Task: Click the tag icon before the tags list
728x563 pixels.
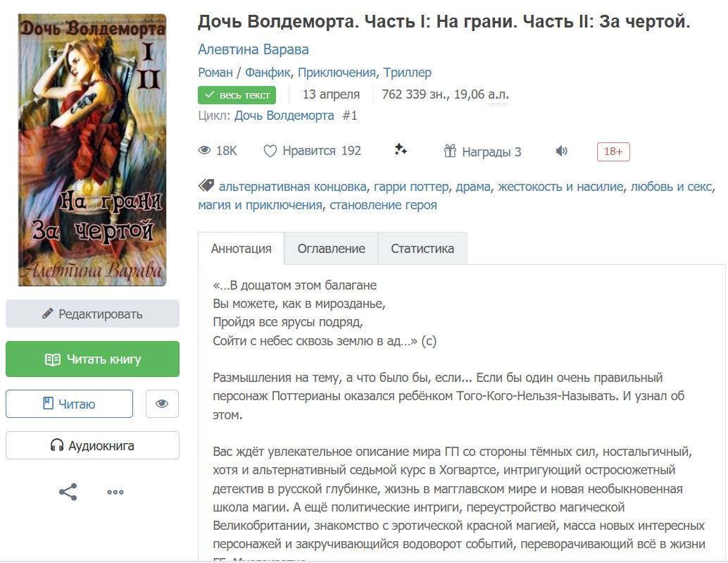Action: pyautogui.click(x=206, y=186)
